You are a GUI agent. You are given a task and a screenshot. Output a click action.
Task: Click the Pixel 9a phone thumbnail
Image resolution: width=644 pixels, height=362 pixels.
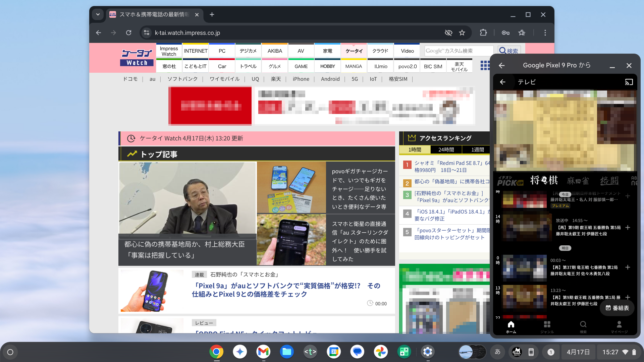coord(152,290)
